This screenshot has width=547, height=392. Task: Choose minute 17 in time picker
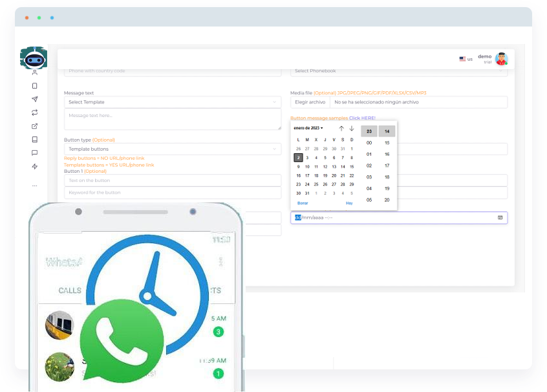387,166
